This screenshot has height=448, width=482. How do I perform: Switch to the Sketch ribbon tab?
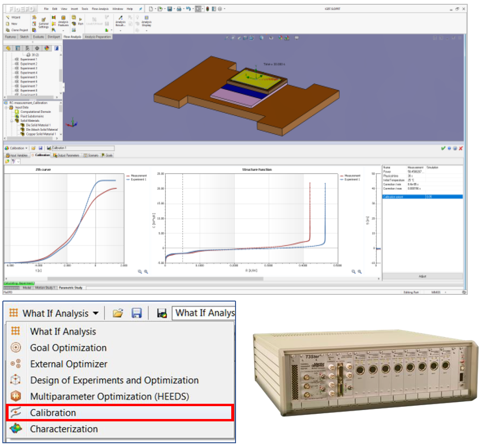click(24, 37)
